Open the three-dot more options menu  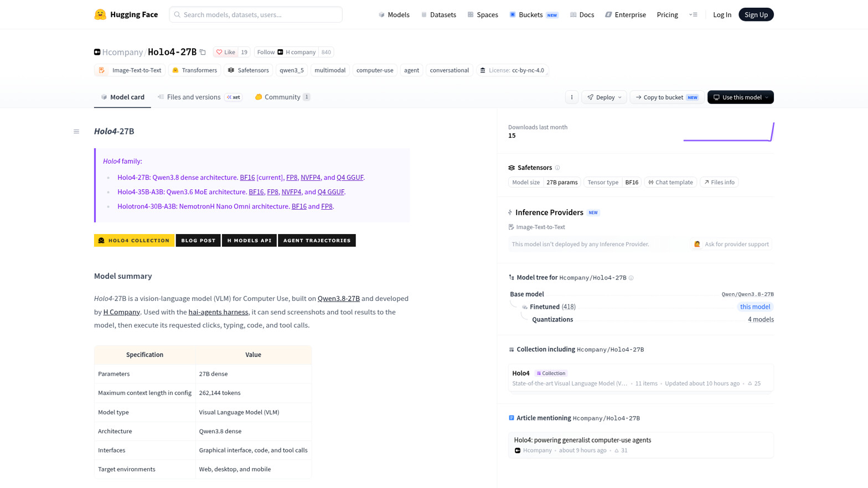coord(572,97)
